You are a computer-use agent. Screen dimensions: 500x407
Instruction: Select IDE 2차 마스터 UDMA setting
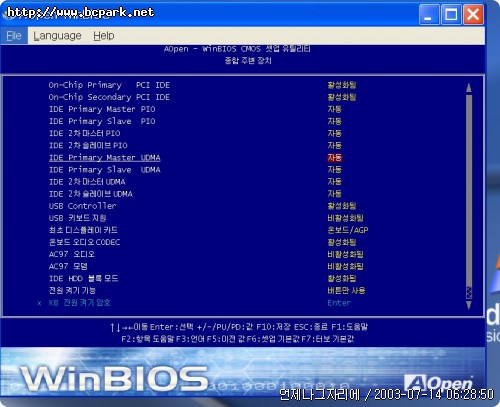(x=87, y=182)
